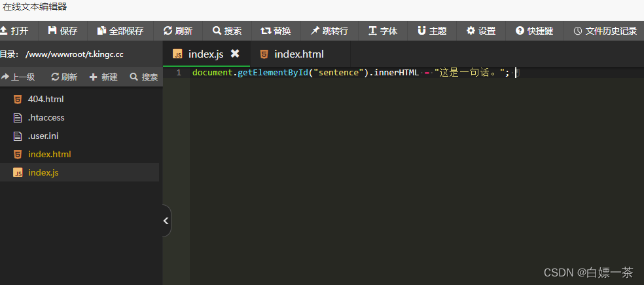Open 文件历史记录 file history
This screenshot has height=285, width=644.
pos(605,31)
